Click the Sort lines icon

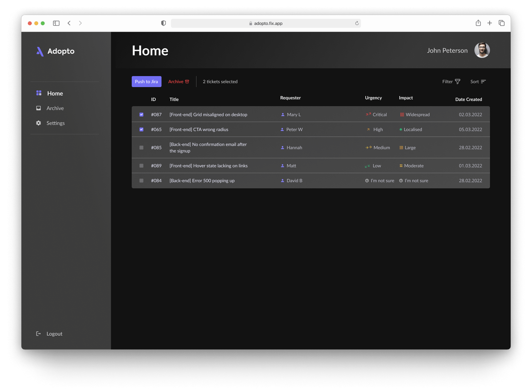point(483,81)
